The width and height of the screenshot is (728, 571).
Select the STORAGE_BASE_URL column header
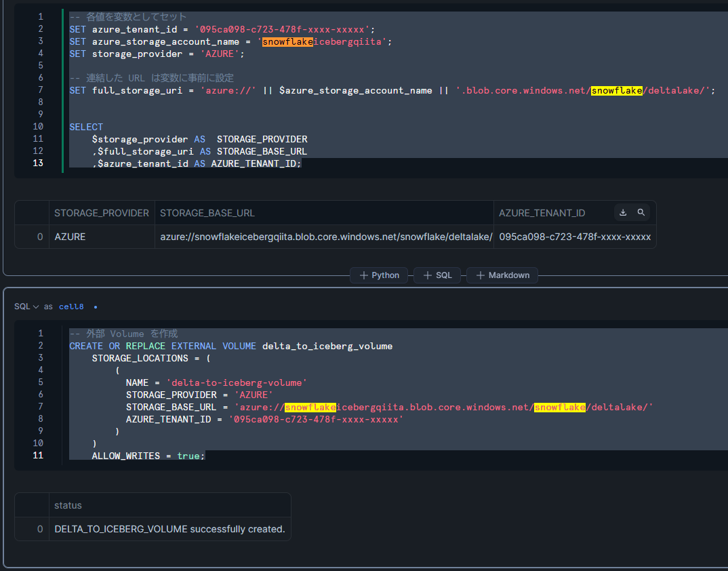pos(324,213)
